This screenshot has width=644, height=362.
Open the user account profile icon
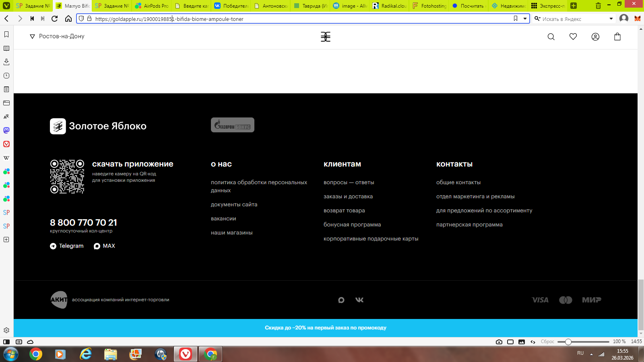tap(595, 37)
